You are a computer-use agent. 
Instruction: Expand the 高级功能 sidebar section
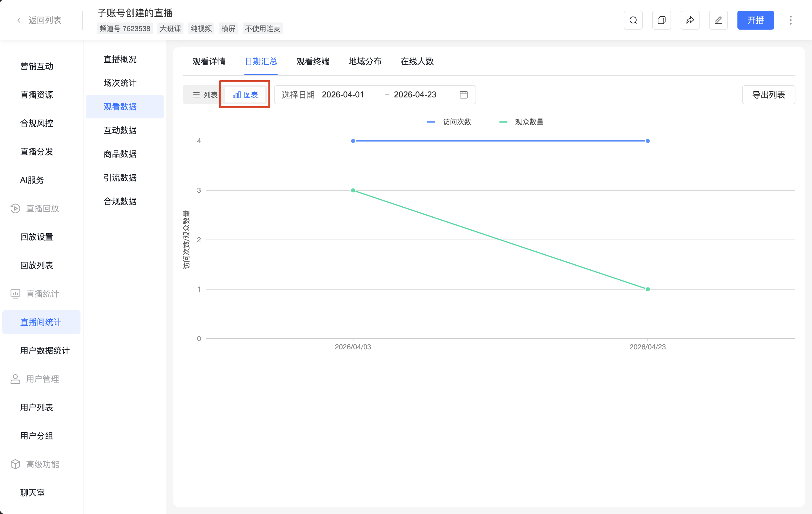pyautogui.click(x=43, y=464)
